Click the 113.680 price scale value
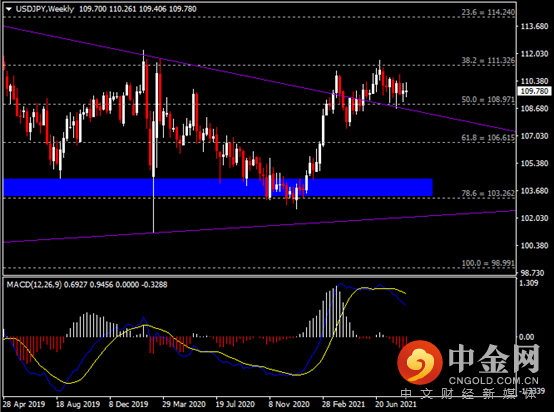554x412 pixels. 535,27
